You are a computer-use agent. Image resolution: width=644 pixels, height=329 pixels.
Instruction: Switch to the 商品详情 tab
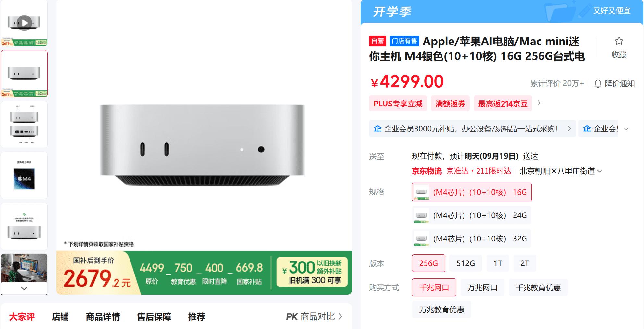click(x=103, y=317)
